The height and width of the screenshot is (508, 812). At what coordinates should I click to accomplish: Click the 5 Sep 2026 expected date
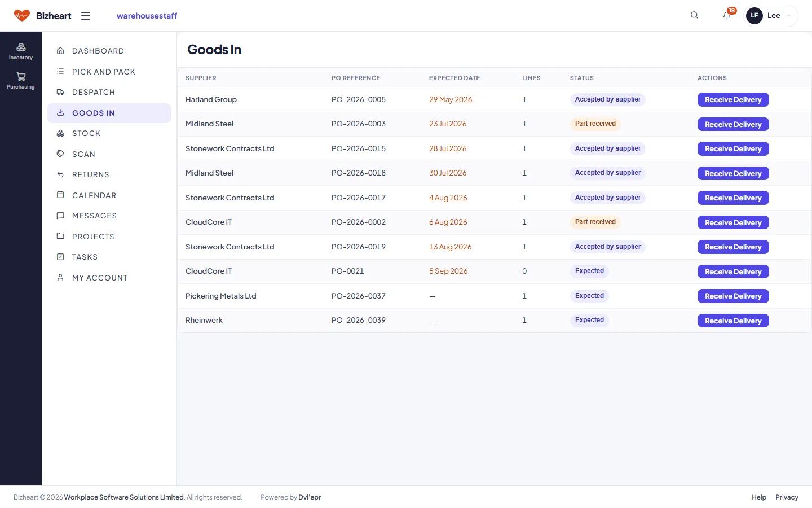[448, 271]
